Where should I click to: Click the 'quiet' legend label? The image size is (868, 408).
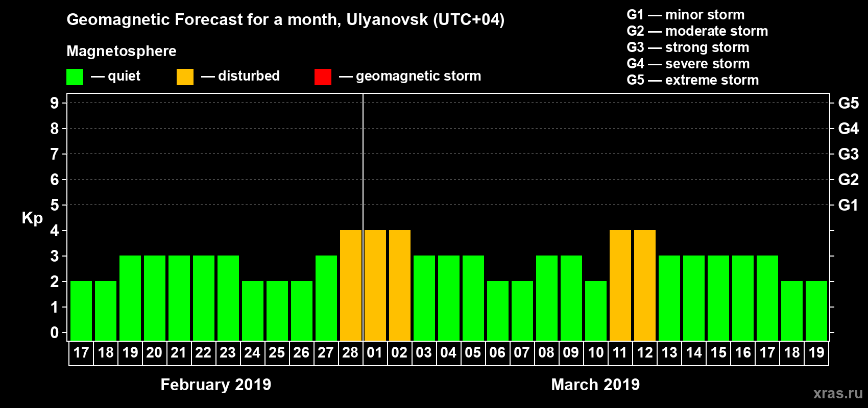pyautogui.click(x=124, y=76)
